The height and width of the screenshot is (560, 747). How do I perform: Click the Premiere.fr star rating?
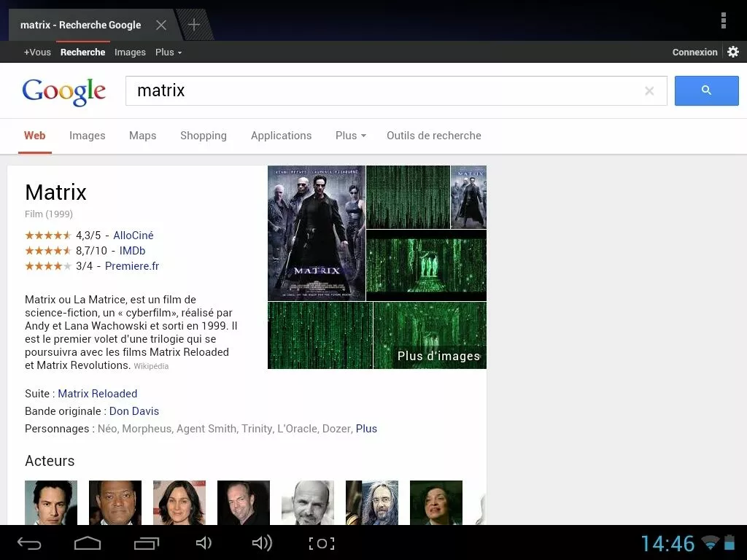tap(47, 265)
